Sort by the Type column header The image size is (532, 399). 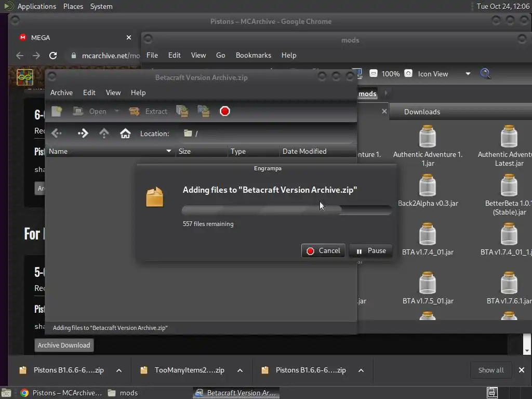[x=254, y=151]
